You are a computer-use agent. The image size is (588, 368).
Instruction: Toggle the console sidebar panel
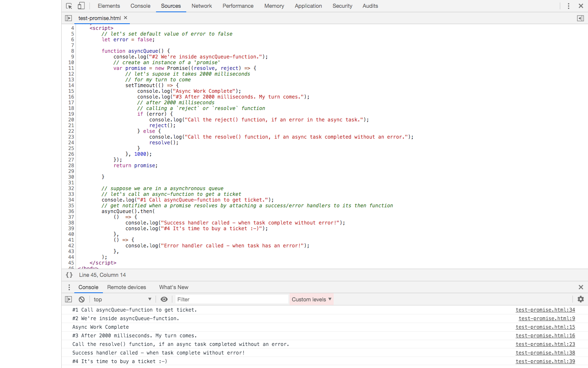tap(69, 299)
